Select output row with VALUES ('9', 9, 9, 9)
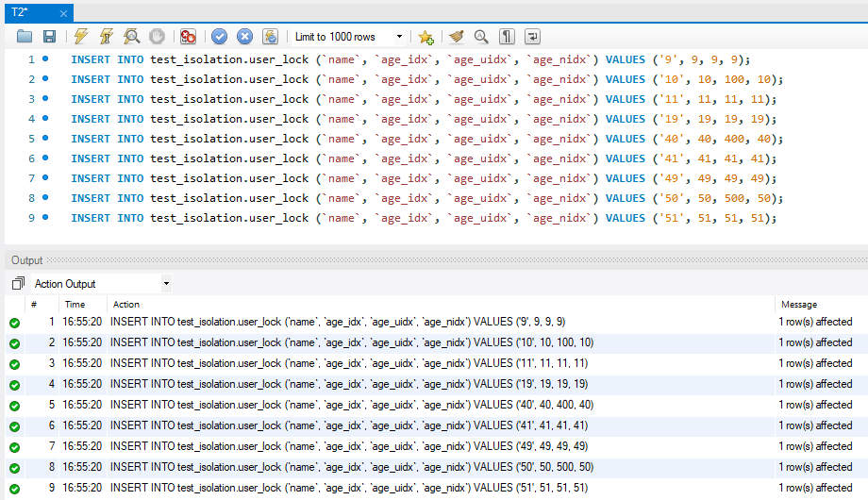The width and height of the screenshot is (868, 500). click(x=436, y=322)
